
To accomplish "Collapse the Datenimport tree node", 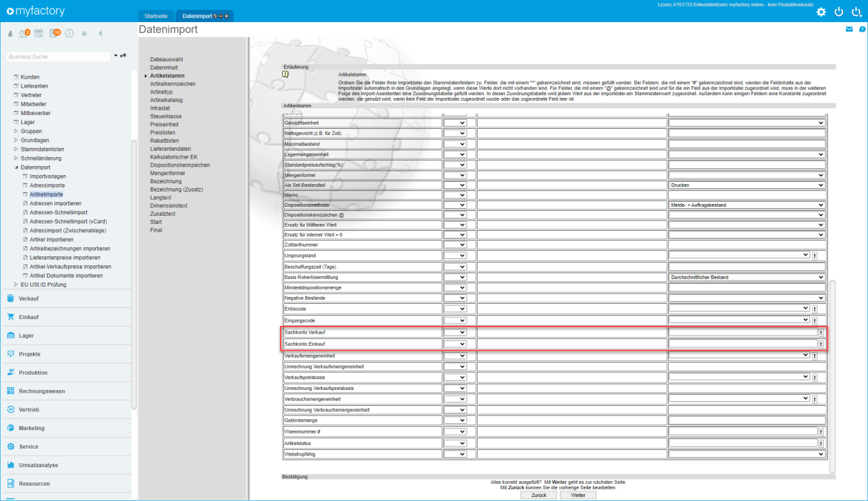I will (x=16, y=167).
